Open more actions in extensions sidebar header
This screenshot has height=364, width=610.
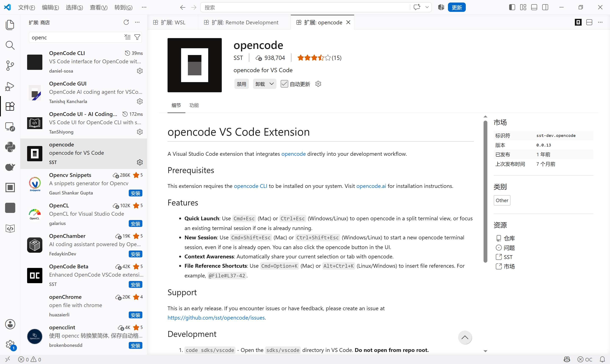137,22
